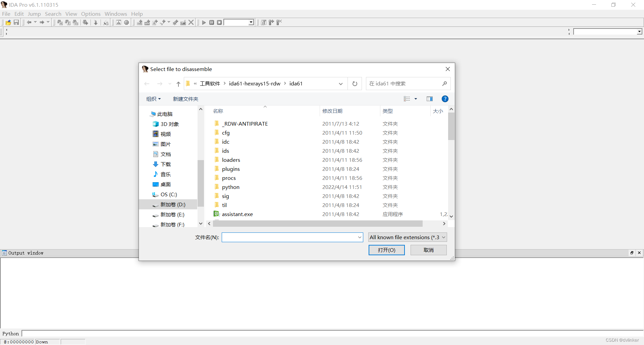The height and width of the screenshot is (345, 644).
Task: Open the Windows menu
Action: pyautogui.click(x=116, y=14)
